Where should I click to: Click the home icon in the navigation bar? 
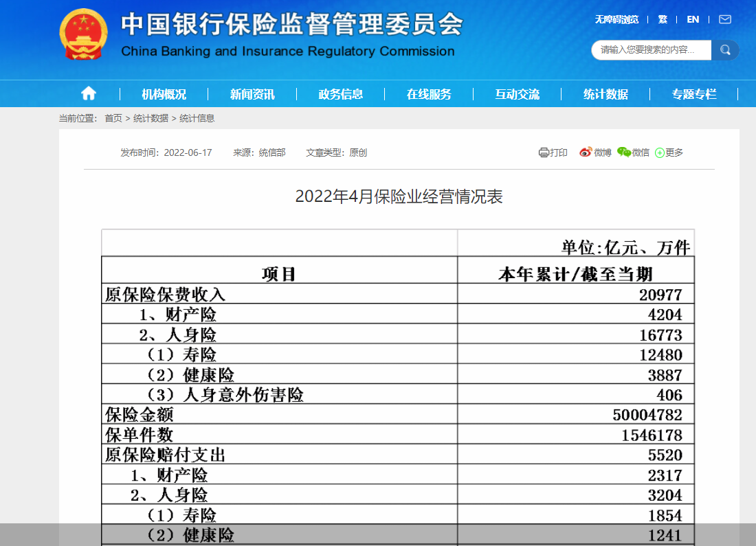pyautogui.click(x=88, y=93)
